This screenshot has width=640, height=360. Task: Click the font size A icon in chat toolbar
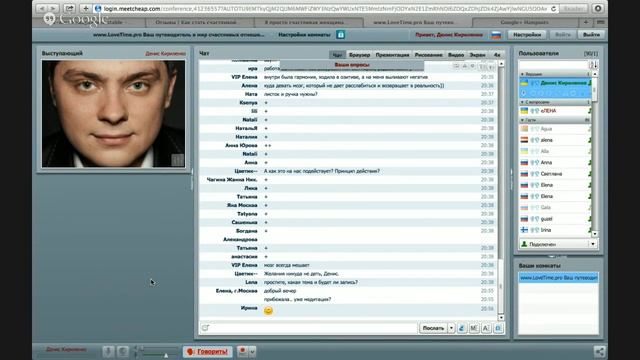pyautogui.click(x=486, y=328)
